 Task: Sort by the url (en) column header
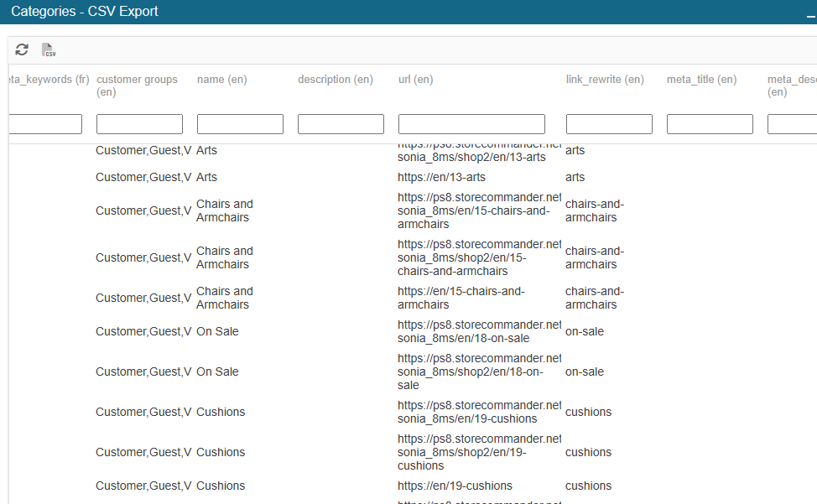[416, 79]
